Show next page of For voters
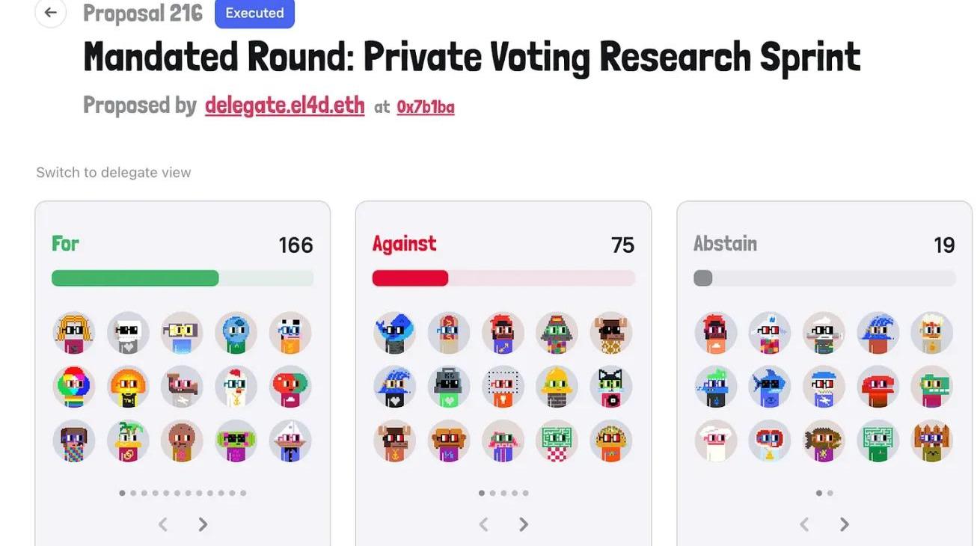980x546 pixels. coord(203,524)
